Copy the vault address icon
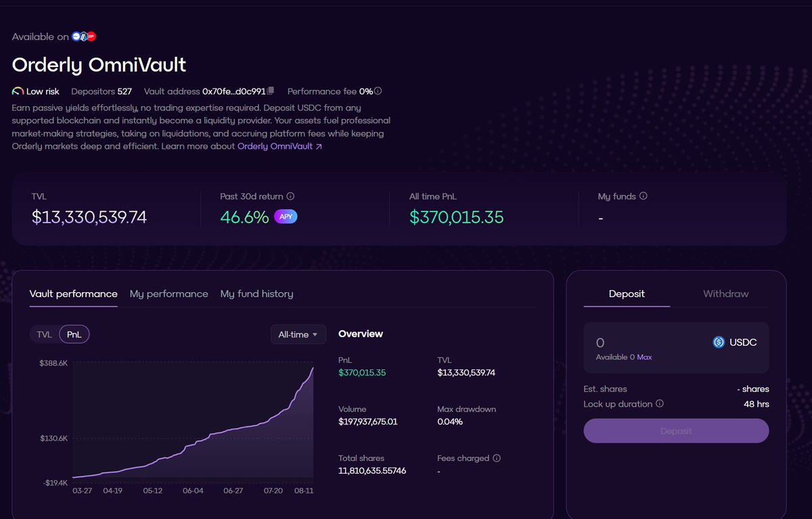This screenshot has height=519, width=812. [271, 91]
